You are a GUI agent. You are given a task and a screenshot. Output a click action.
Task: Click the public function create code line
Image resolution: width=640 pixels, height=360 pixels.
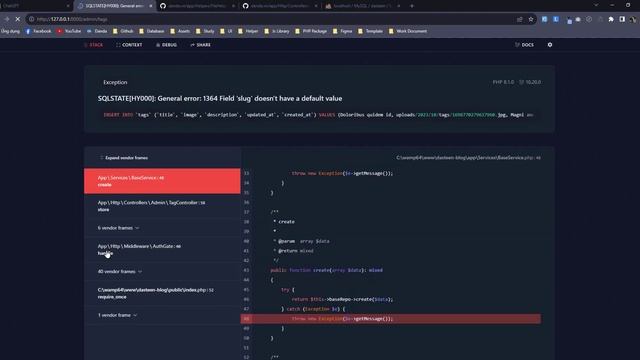point(327,270)
